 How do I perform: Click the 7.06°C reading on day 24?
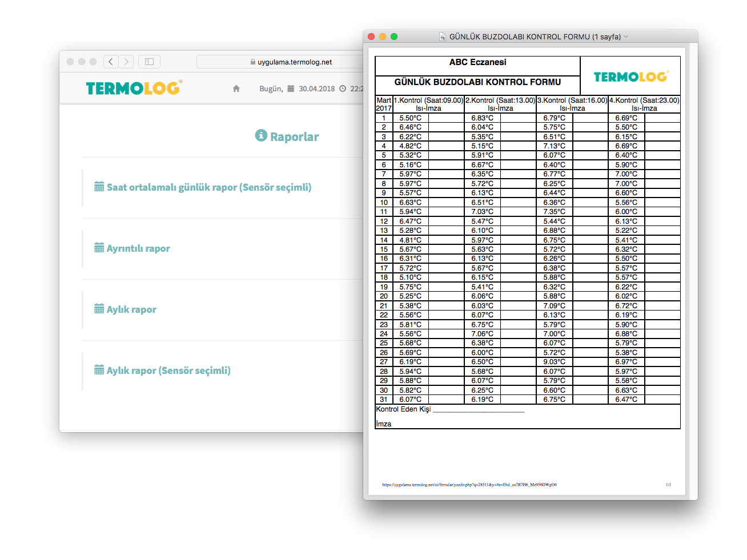click(x=483, y=334)
